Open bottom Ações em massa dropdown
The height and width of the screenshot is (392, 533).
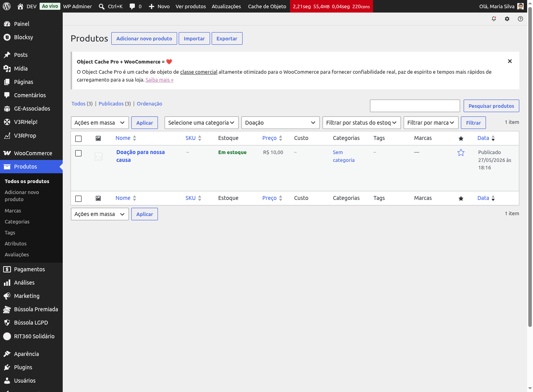click(100, 214)
